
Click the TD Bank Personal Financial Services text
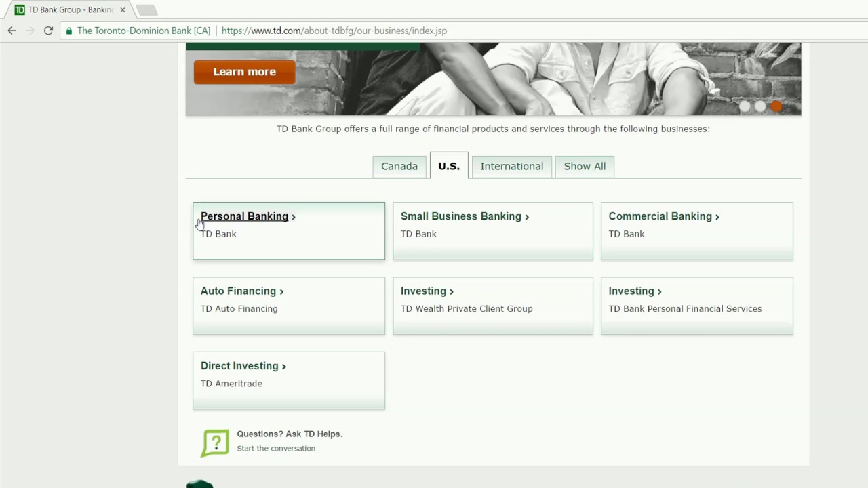[x=685, y=309]
